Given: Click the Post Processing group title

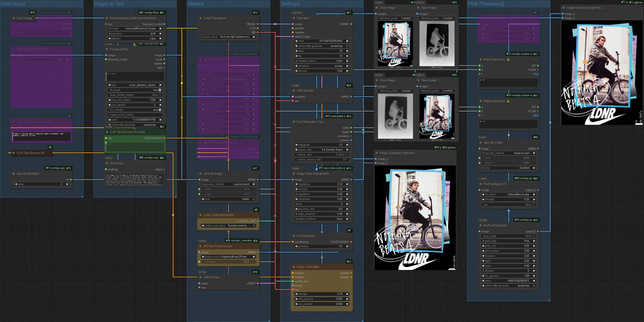Looking at the screenshot, I should (486, 4).
